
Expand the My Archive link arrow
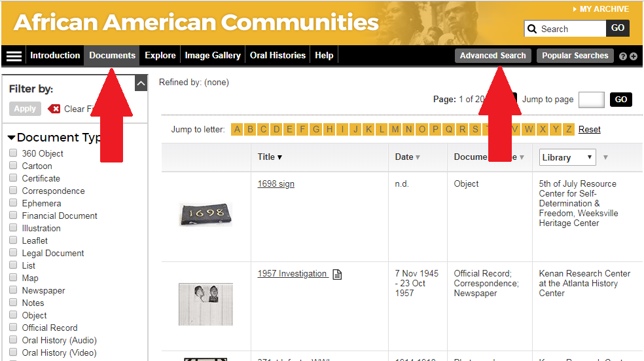(575, 9)
